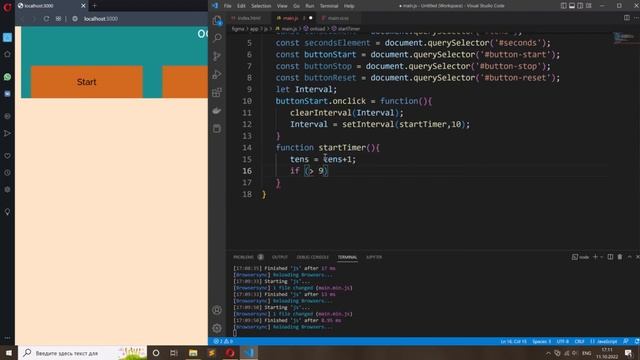
Task: Open the Help menu
Action: 349,6
